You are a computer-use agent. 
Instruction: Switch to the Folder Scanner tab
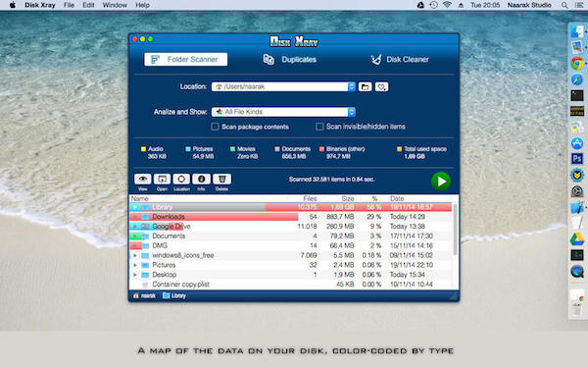coord(185,59)
